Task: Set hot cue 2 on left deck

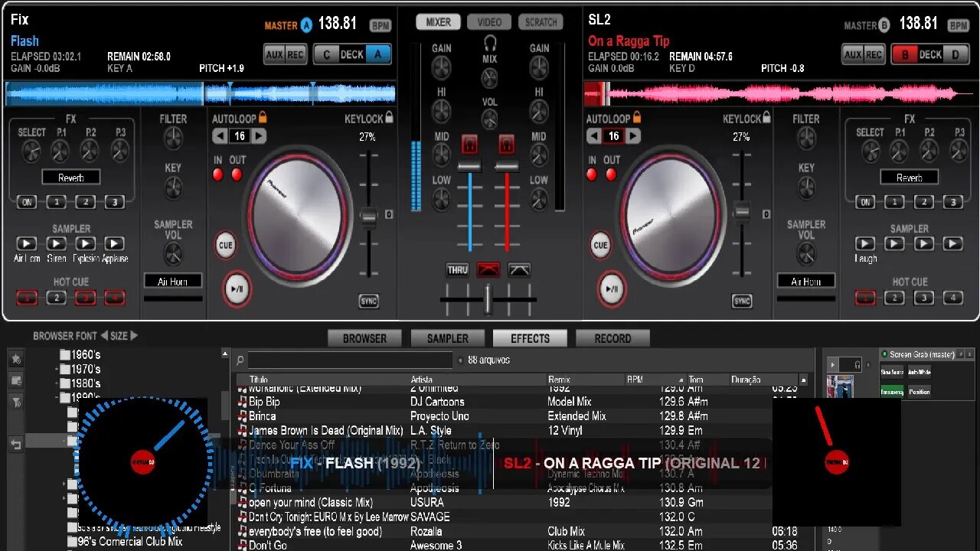Action: click(56, 298)
